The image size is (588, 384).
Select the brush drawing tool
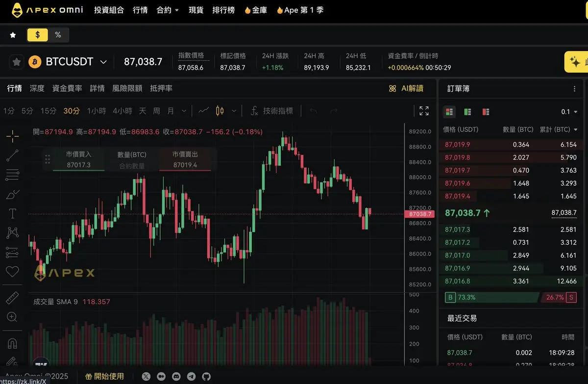[13, 194]
